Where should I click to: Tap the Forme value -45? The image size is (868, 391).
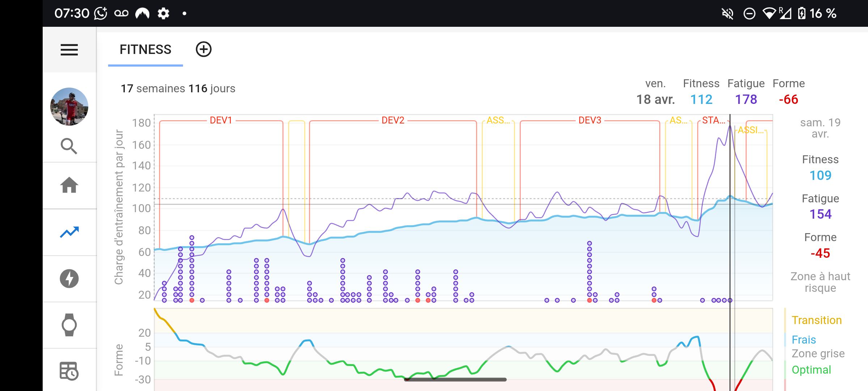click(820, 253)
